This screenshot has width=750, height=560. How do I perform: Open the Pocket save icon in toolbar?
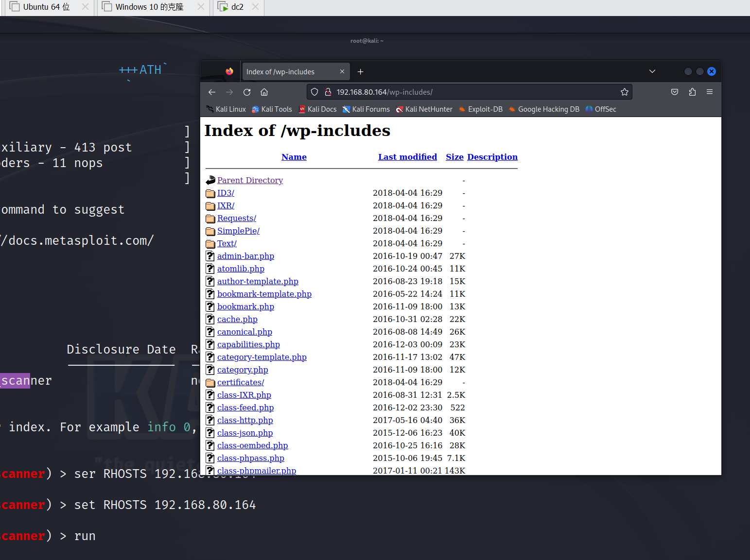click(x=675, y=92)
